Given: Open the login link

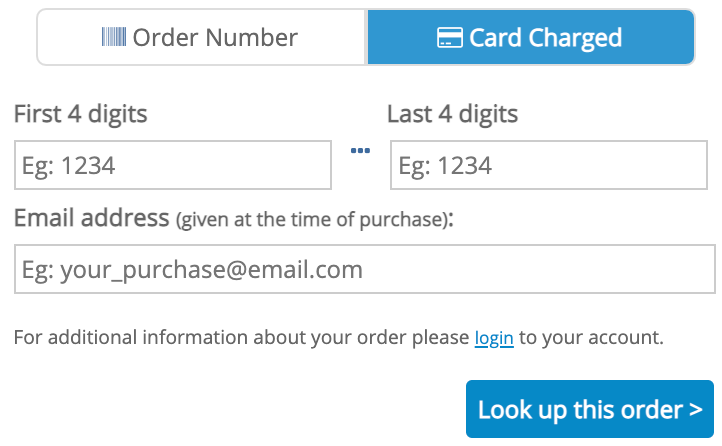Looking at the screenshot, I should point(494,338).
